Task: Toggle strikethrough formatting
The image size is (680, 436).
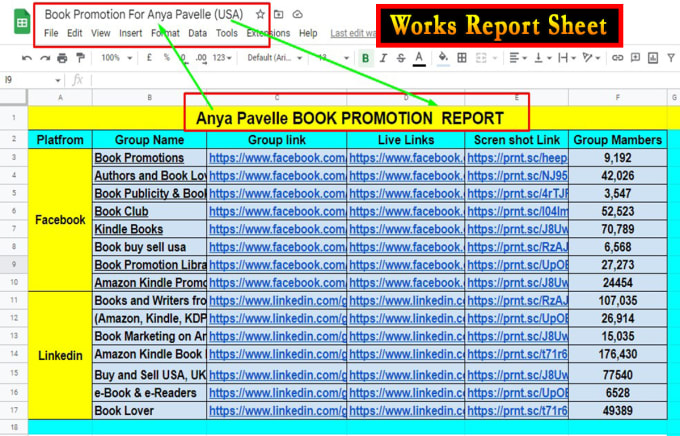Action: (401, 58)
